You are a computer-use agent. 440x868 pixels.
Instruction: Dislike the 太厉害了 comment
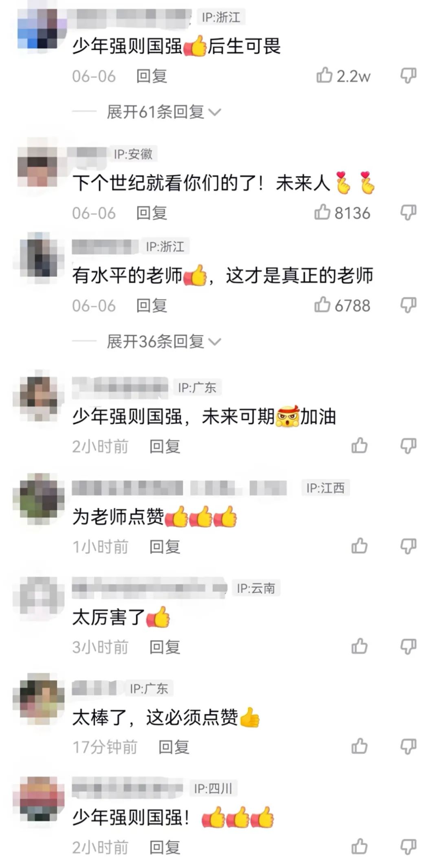[408, 647]
